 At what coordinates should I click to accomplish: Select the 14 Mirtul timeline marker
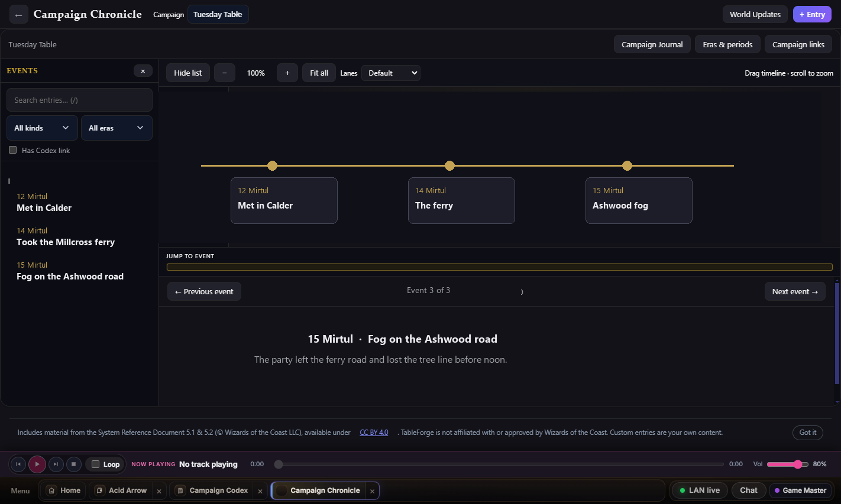coord(449,165)
